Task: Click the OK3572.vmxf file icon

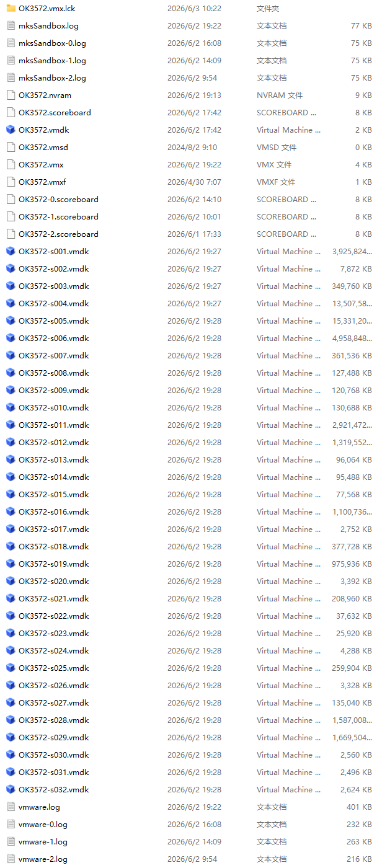Action: (11, 182)
